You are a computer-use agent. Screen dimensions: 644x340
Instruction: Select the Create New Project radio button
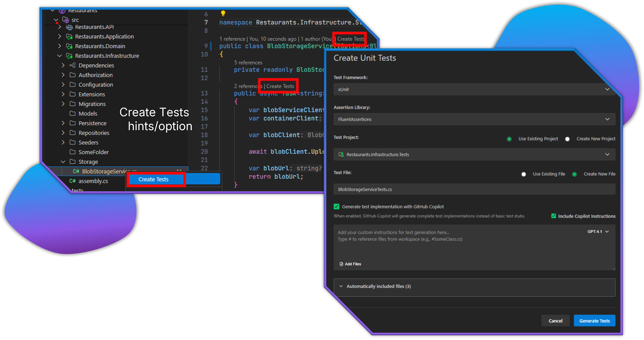coord(568,139)
